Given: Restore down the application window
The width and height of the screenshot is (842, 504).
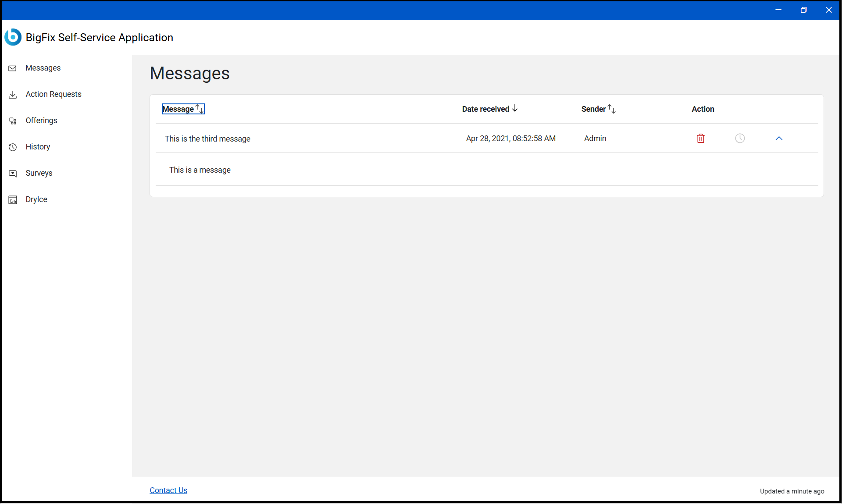Looking at the screenshot, I should point(803,10).
